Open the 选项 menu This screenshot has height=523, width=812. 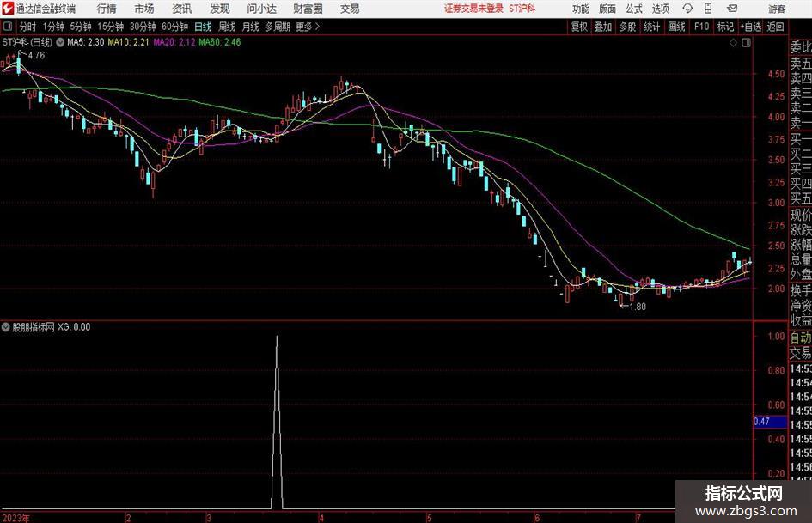point(660,9)
